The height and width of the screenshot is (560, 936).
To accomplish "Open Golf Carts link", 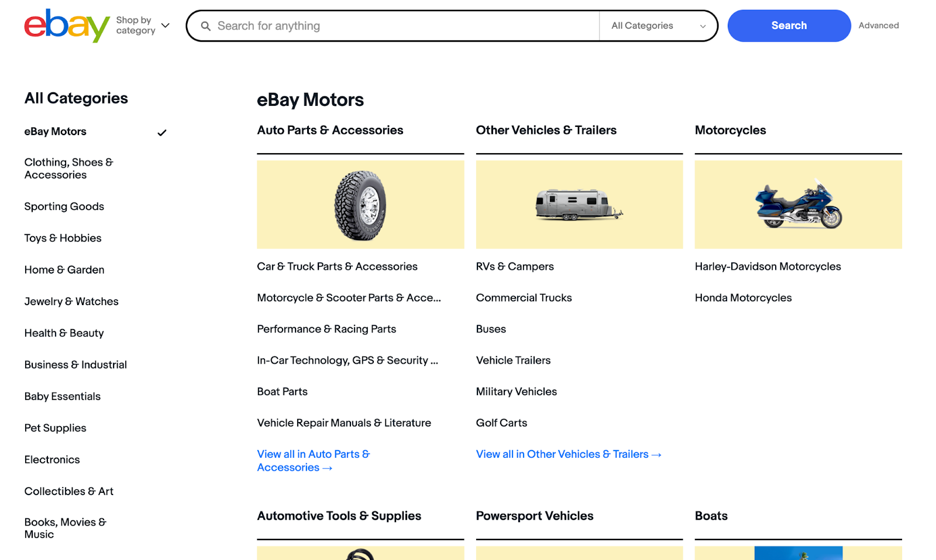I will (501, 423).
